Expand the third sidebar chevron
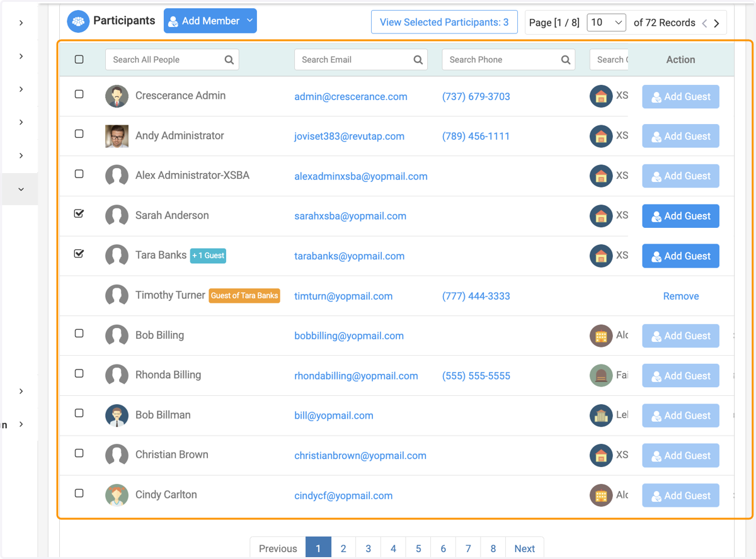The height and width of the screenshot is (559, 756). (x=21, y=89)
